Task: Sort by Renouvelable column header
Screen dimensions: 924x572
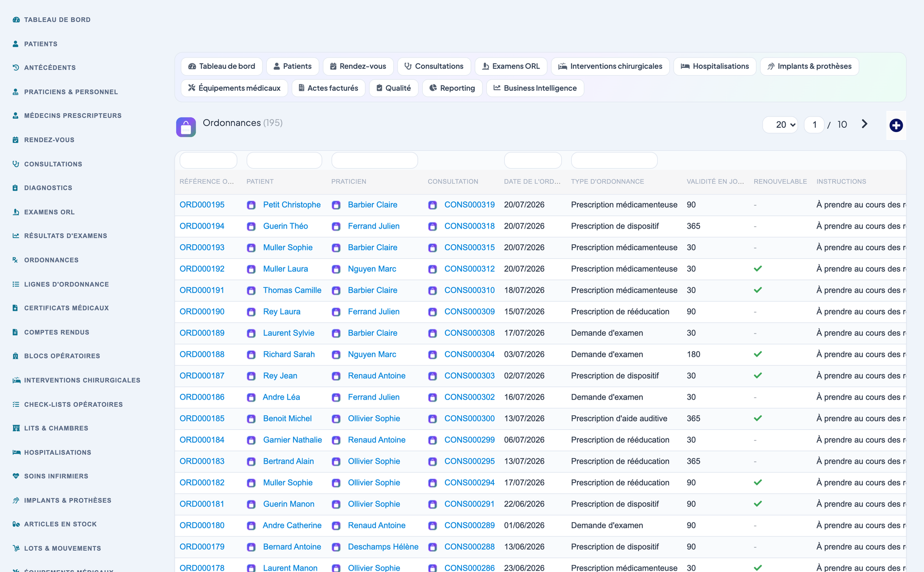Action: point(780,181)
